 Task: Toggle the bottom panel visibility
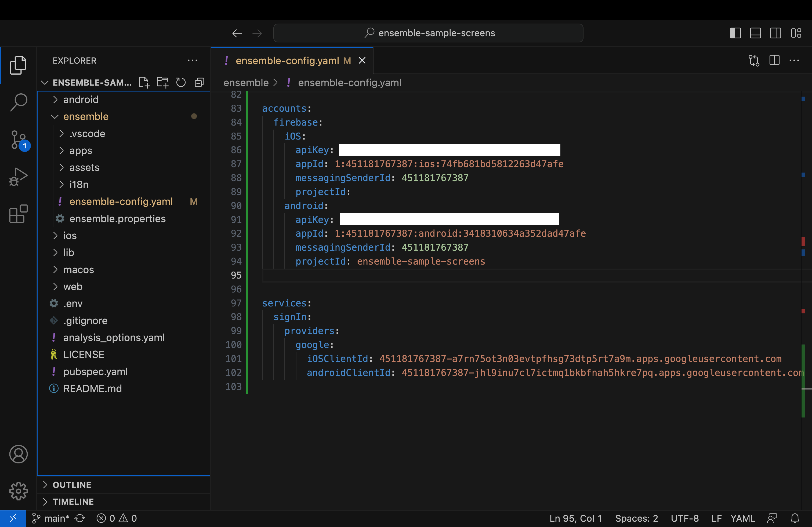click(756, 33)
